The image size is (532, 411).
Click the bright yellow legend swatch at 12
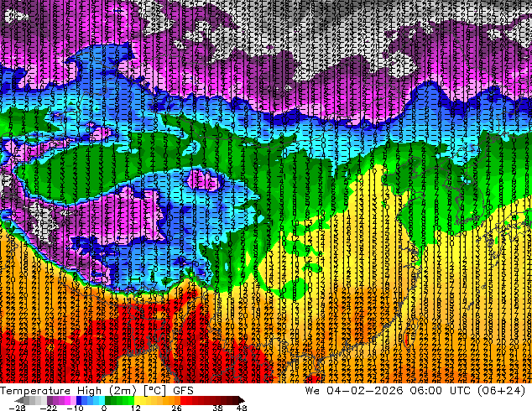(x=137, y=400)
